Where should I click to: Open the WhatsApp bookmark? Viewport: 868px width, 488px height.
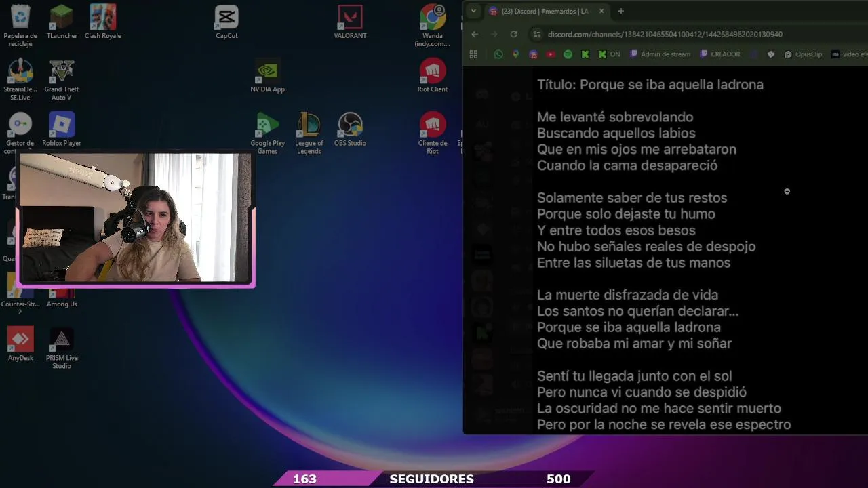498,54
